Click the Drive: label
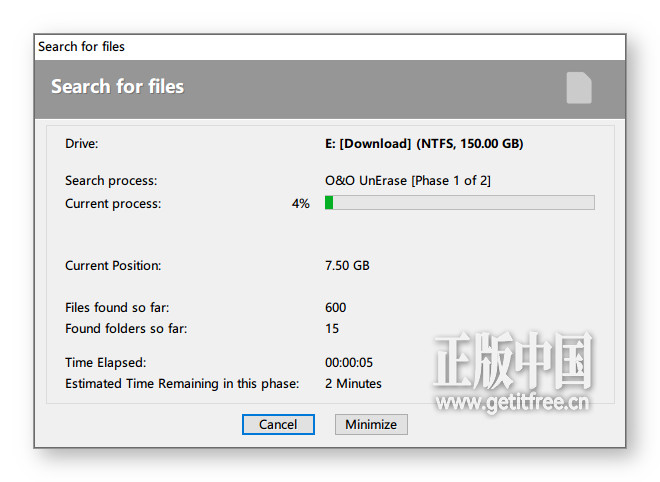Screen dimensions: 660x482 tap(82, 144)
